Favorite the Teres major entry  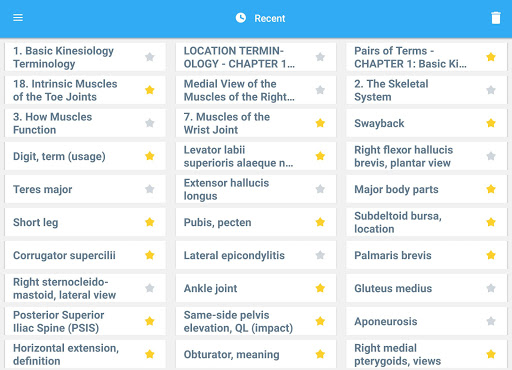tap(150, 189)
